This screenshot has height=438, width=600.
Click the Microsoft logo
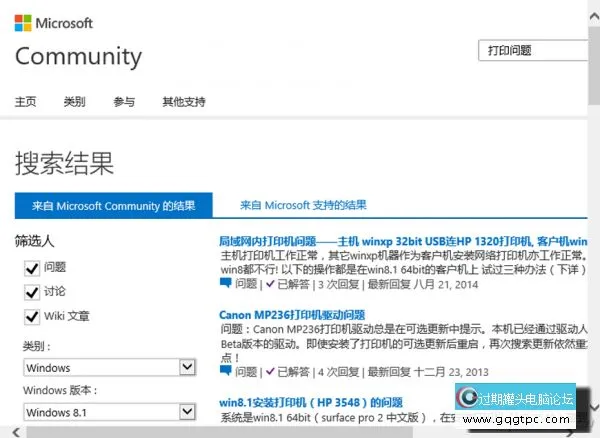click(x=54, y=23)
